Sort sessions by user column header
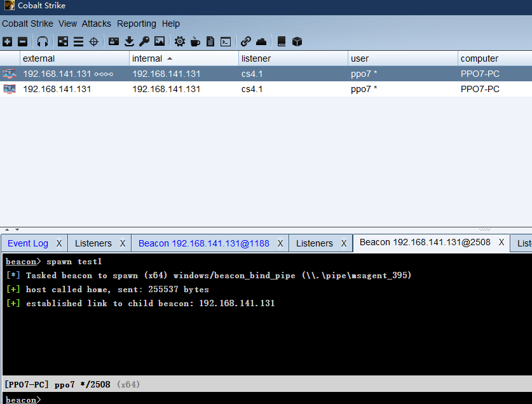 click(403, 58)
